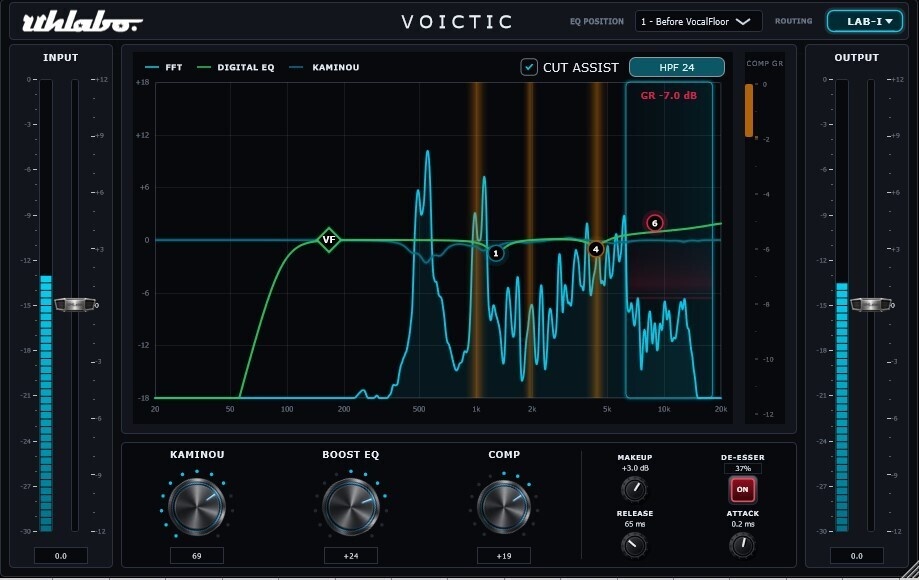The image size is (919, 580).
Task: Click the COMP GR orange meter
Action: [x=749, y=111]
